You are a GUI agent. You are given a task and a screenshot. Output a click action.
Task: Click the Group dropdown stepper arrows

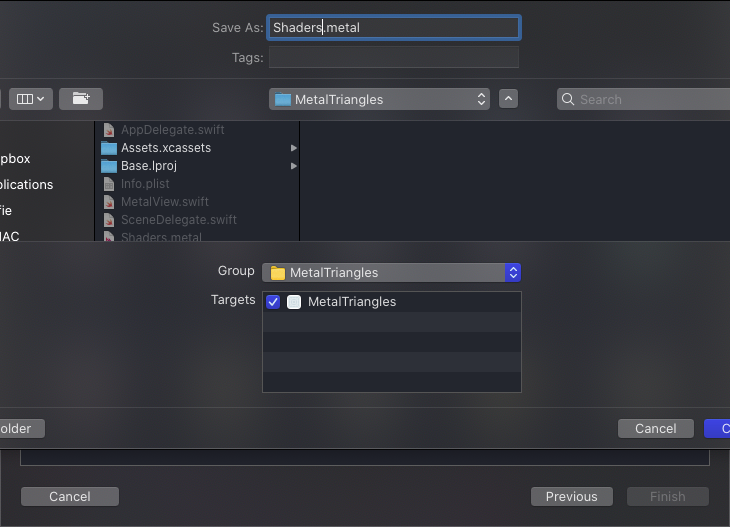[513, 272]
